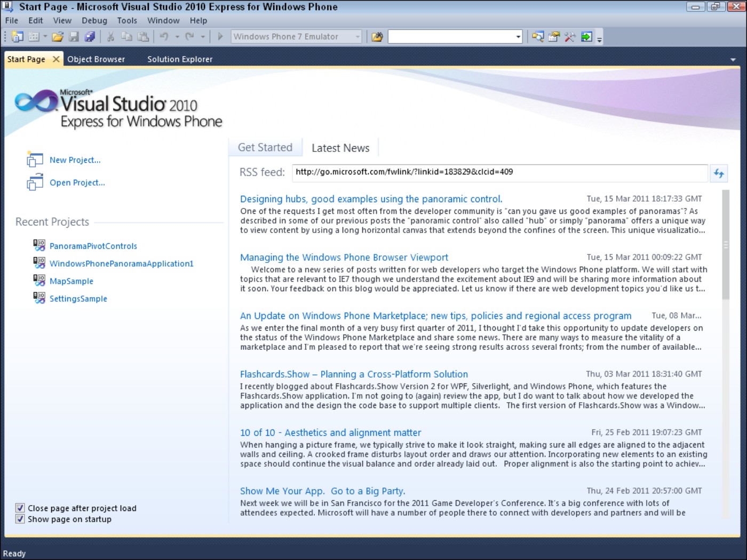This screenshot has width=747, height=560.
Task: Select the Latest News tab
Action: coord(340,148)
